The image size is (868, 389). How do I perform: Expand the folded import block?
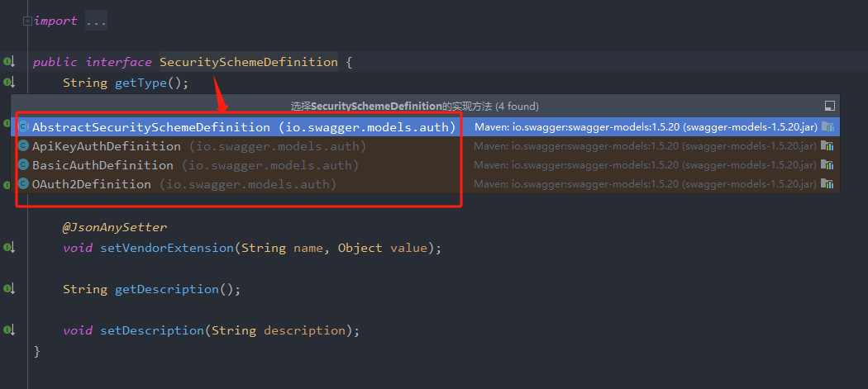28,21
